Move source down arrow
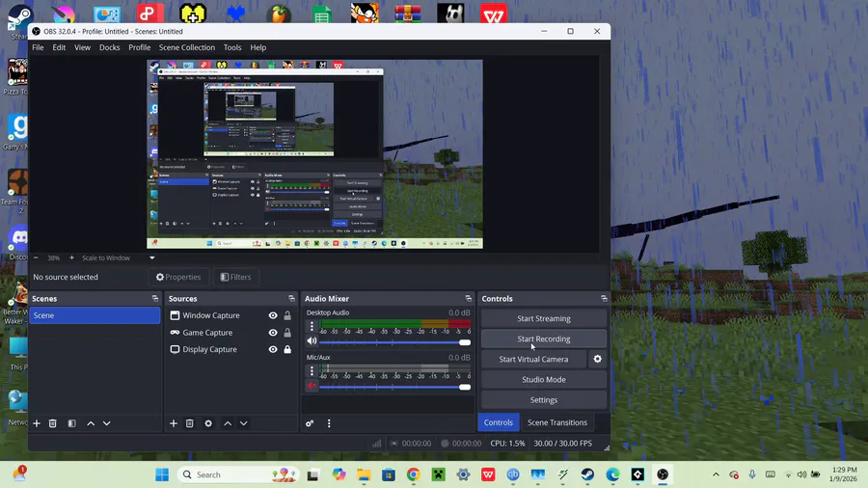868x488 pixels. click(x=244, y=423)
